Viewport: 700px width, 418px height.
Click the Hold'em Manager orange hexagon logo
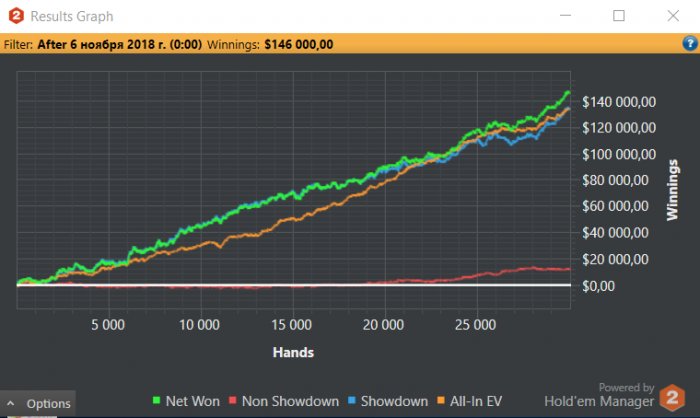(x=671, y=397)
